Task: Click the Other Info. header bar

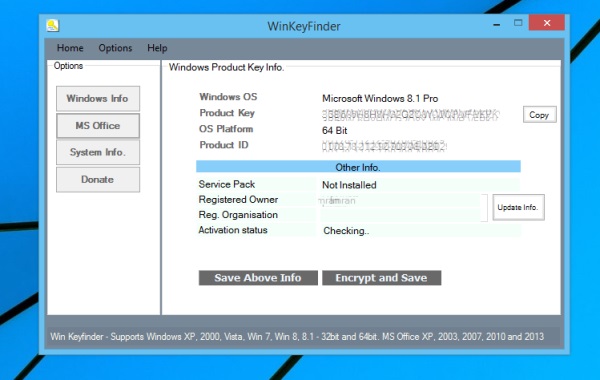Action: pos(358,167)
